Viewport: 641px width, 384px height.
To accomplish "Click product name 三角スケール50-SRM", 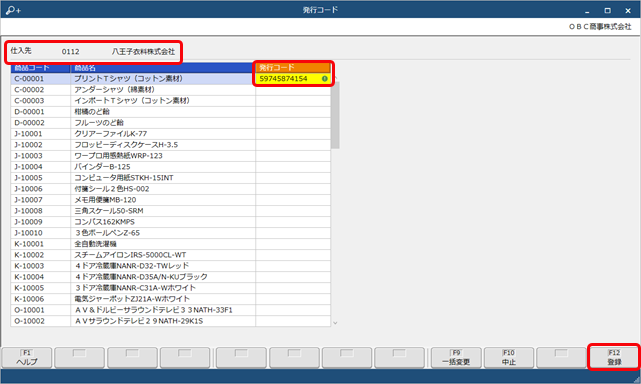I will tap(109, 211).
